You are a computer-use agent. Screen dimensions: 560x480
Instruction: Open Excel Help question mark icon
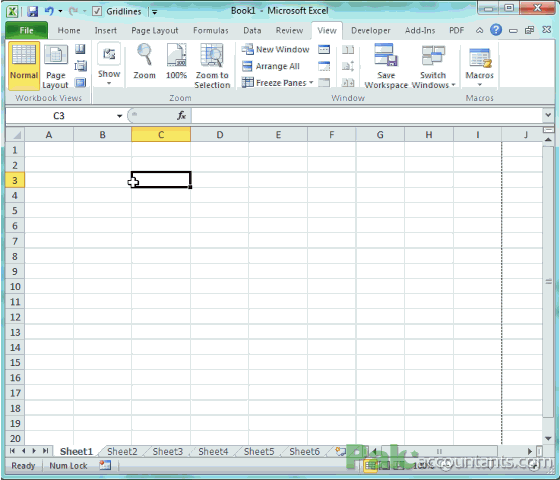pyautogui.click(x=496, y=30)
